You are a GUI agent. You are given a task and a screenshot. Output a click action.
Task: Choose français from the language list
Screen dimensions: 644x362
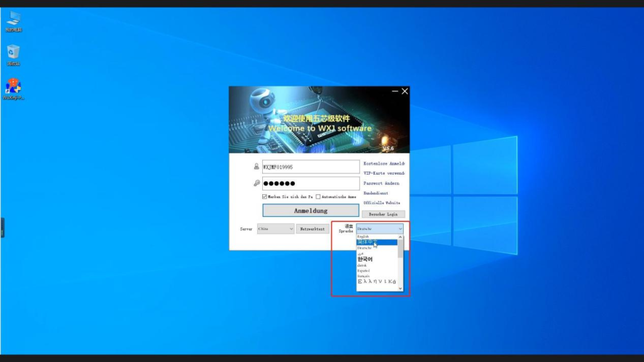377,277
